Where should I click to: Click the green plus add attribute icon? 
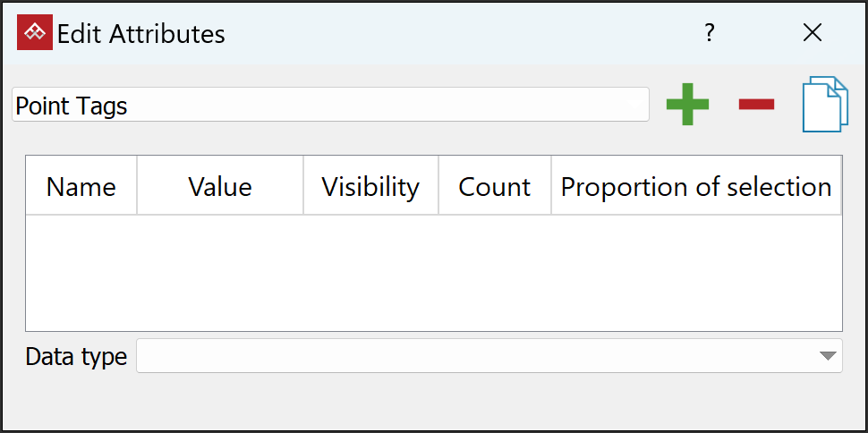(x=687, y=104)
